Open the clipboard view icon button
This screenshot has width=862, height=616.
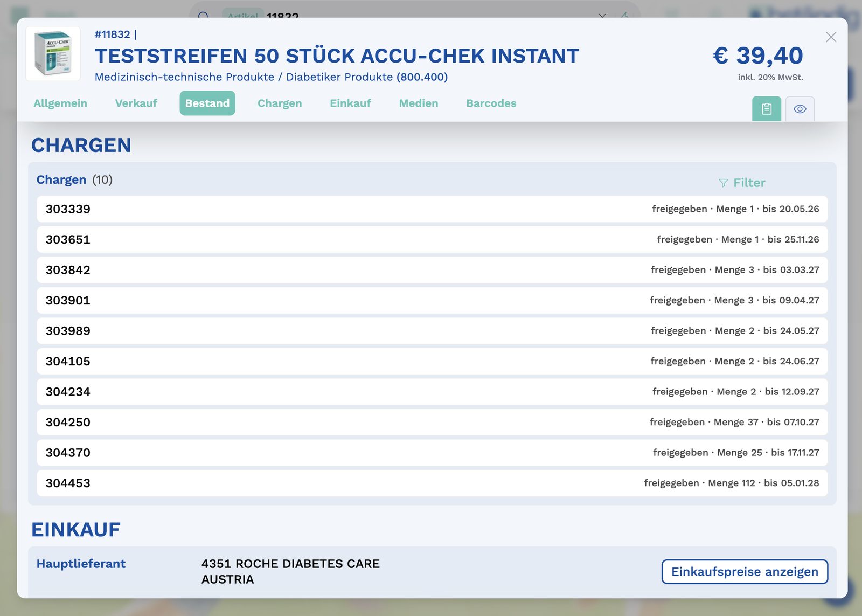766,109
